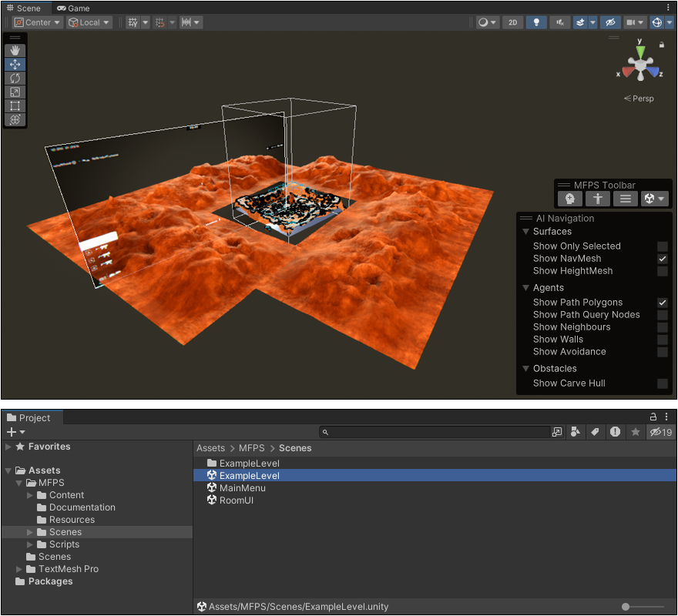Select the Scale tool
678x616 pixels.
[x=15, y=92]
